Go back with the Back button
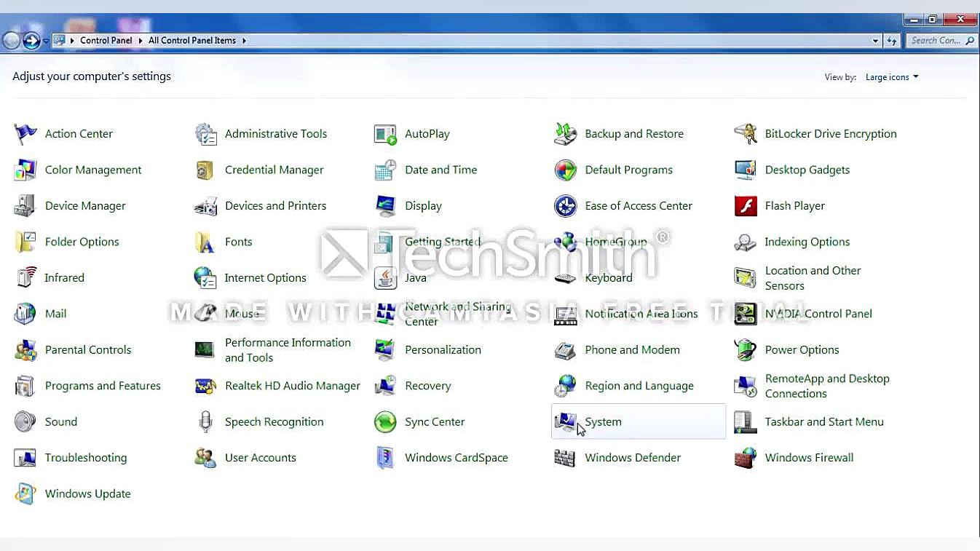 pyautogui.click(x=11, y=41)
